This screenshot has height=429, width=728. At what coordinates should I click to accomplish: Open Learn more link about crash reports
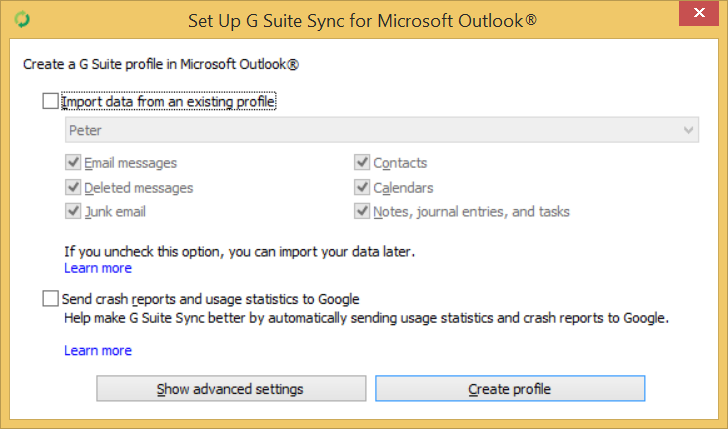pyautogui.click(x=98, y=351)
